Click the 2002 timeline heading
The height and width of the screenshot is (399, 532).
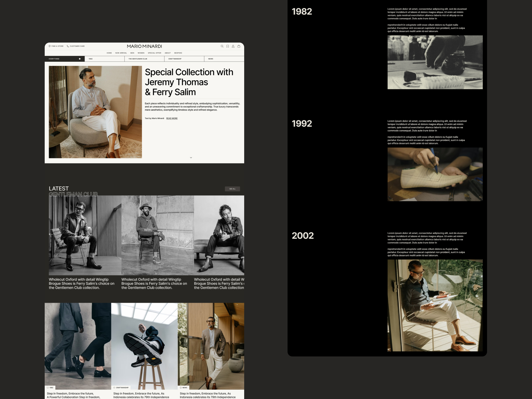click(303, 235)
